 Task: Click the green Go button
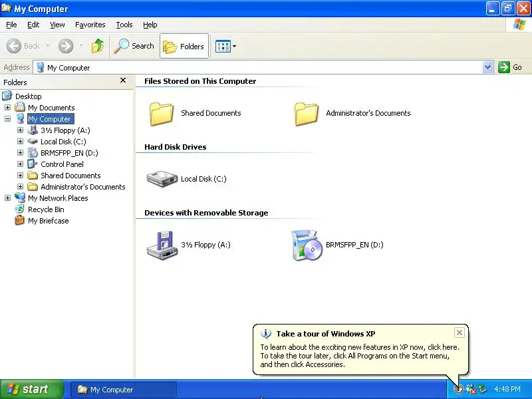(x=509, y=67)
